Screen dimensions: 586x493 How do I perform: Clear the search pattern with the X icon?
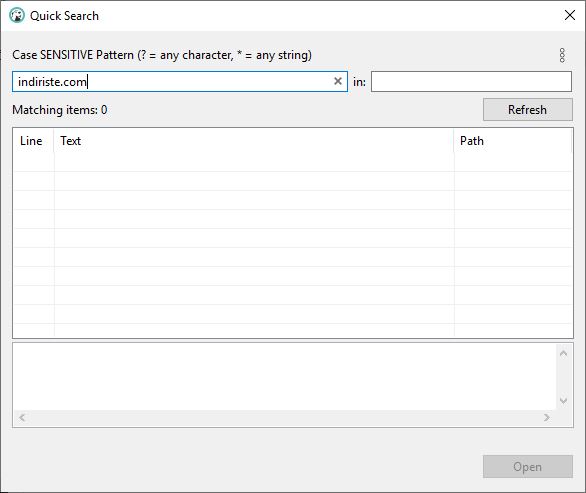337,81
